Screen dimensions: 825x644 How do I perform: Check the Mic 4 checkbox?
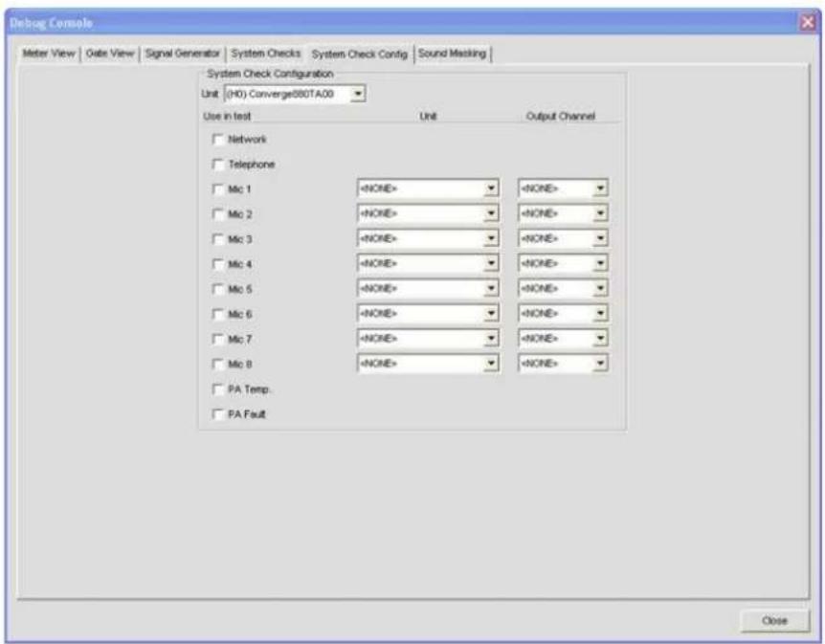[217, 264]
